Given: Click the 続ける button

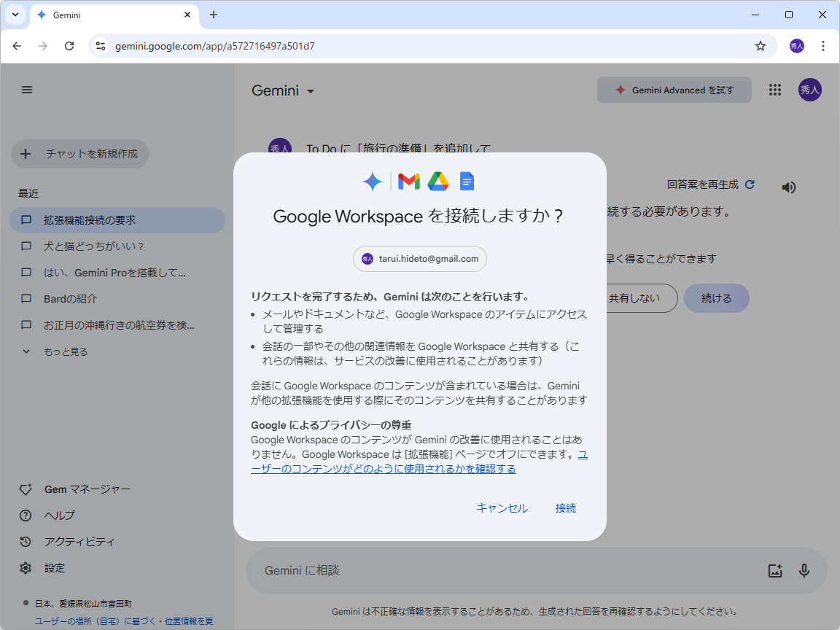Looking at the screenshot, I should tap(716, 298).
